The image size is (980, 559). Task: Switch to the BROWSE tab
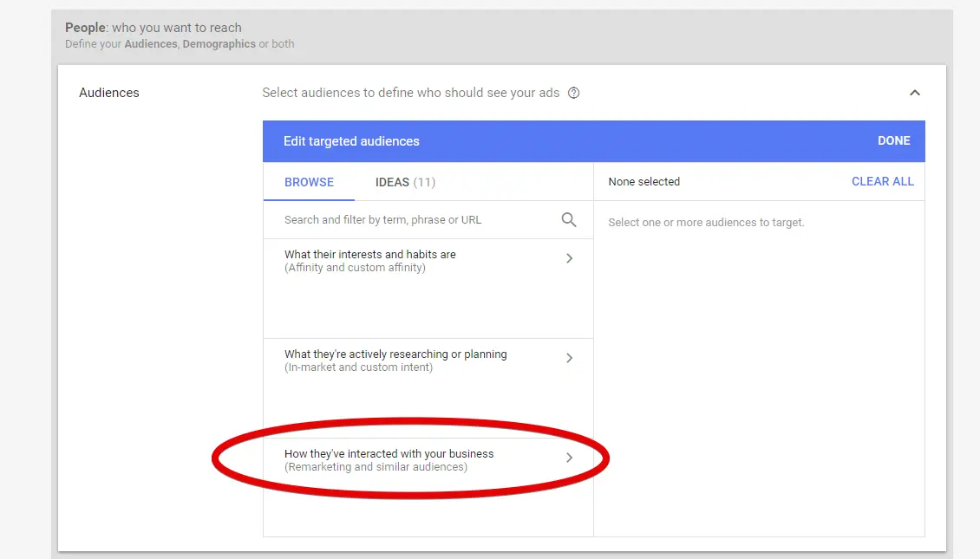[309, 182]
